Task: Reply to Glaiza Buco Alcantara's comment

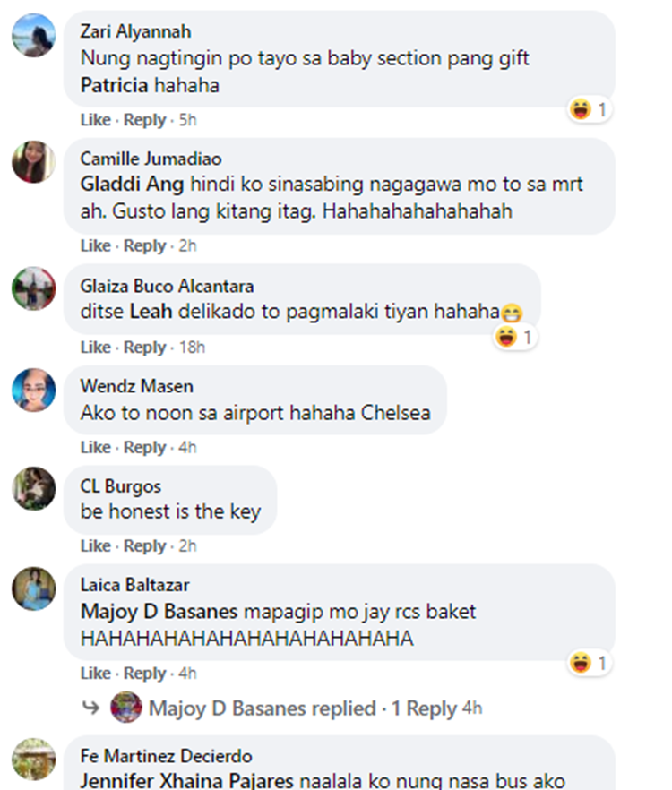Action: [x=144, y=348]
